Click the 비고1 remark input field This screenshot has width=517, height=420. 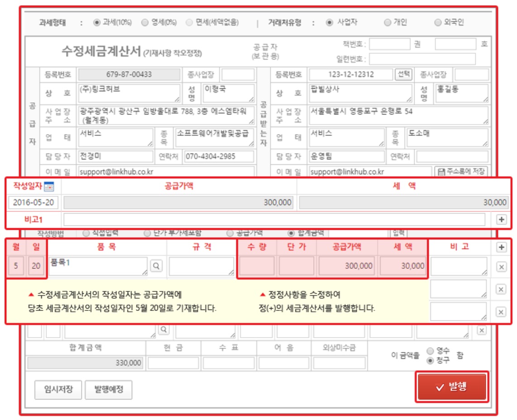tap(274, 220)
